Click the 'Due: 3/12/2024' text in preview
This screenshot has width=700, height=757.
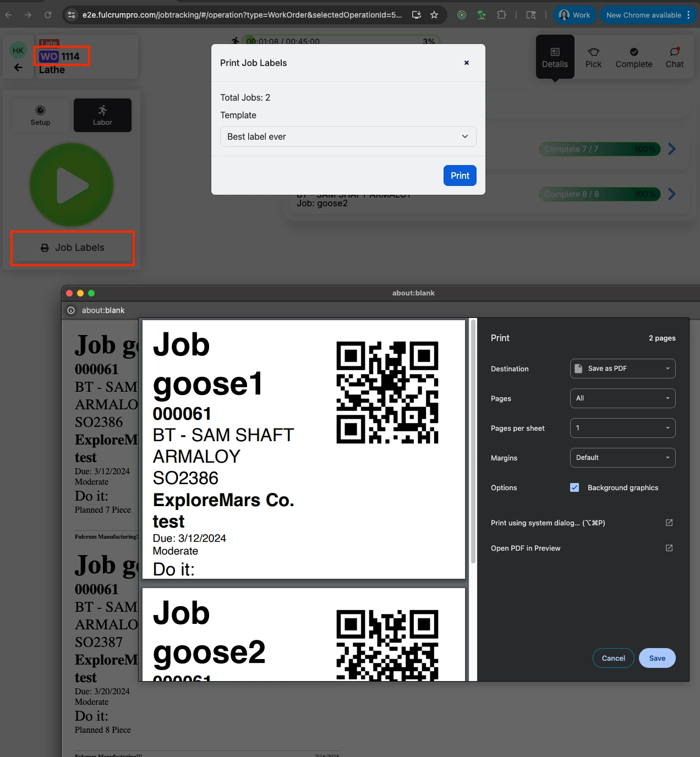coord(189,538)
